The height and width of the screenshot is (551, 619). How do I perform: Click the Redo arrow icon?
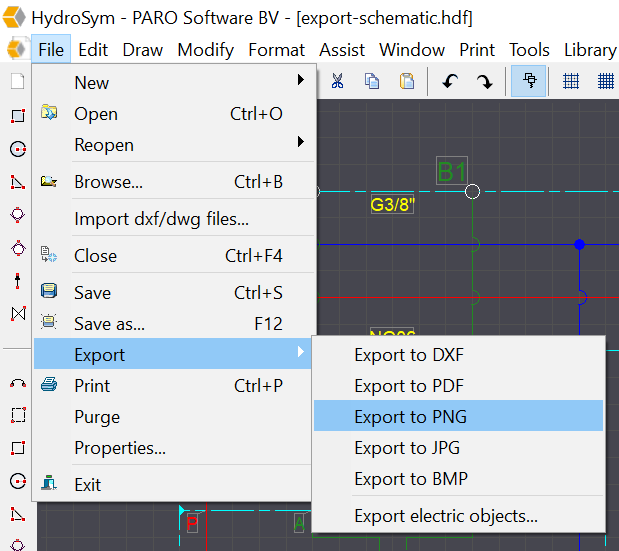tap(484, 81)
